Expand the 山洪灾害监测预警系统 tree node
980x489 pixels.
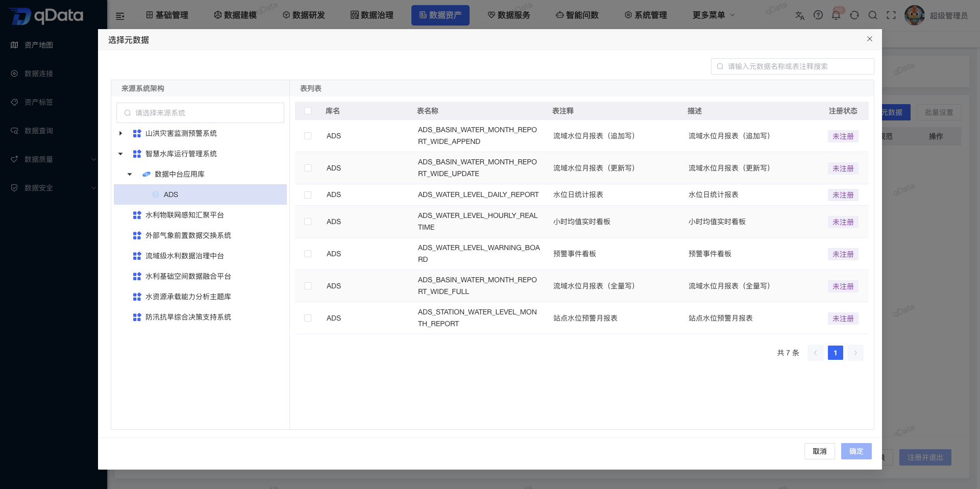[120, 133]
